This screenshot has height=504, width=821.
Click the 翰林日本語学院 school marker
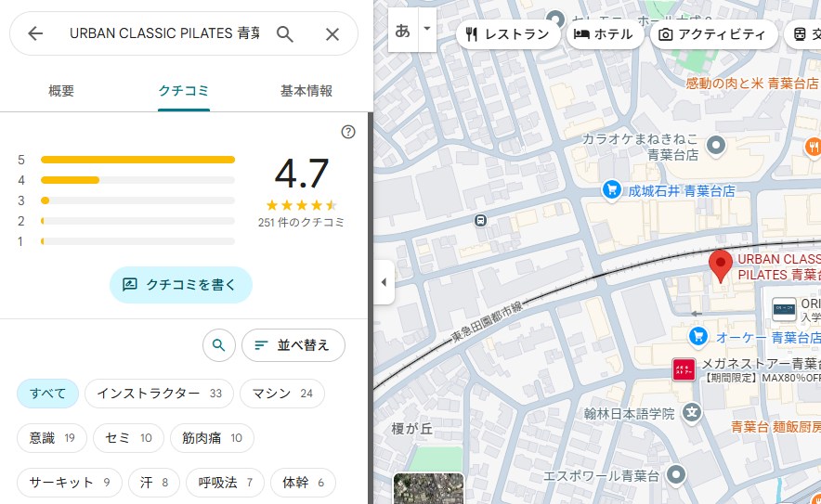[x=691, y=412]
